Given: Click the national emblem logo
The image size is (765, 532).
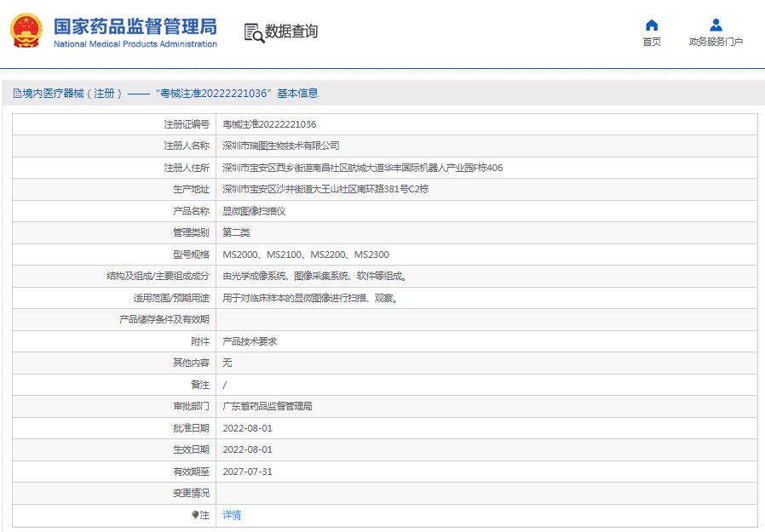Looking at the screenshot, I should click(x=26, y=31).
